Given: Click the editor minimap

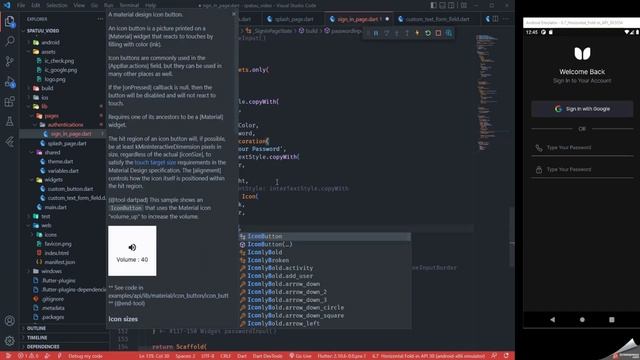Looking at the screenshot, I should (x=487, y=92).
